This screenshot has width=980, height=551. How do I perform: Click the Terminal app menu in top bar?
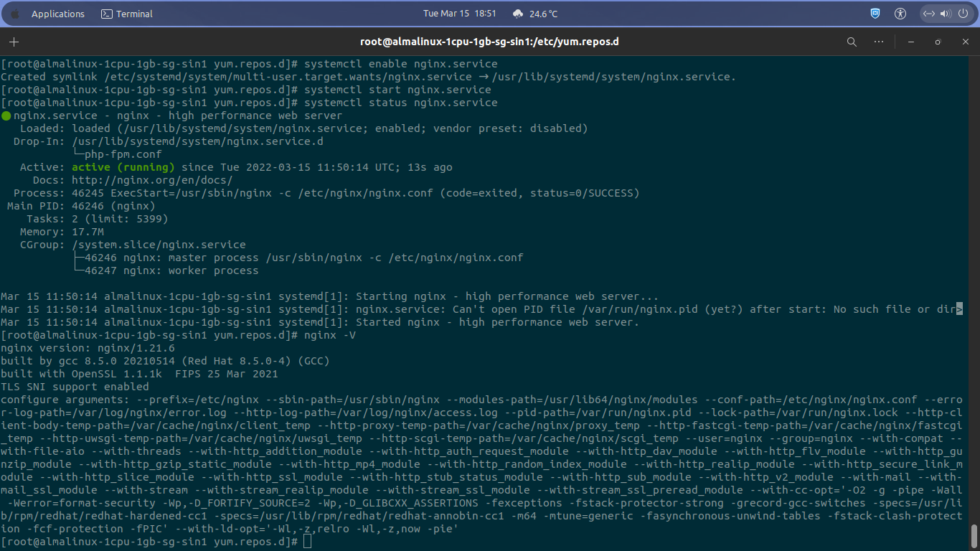(127, 14)
